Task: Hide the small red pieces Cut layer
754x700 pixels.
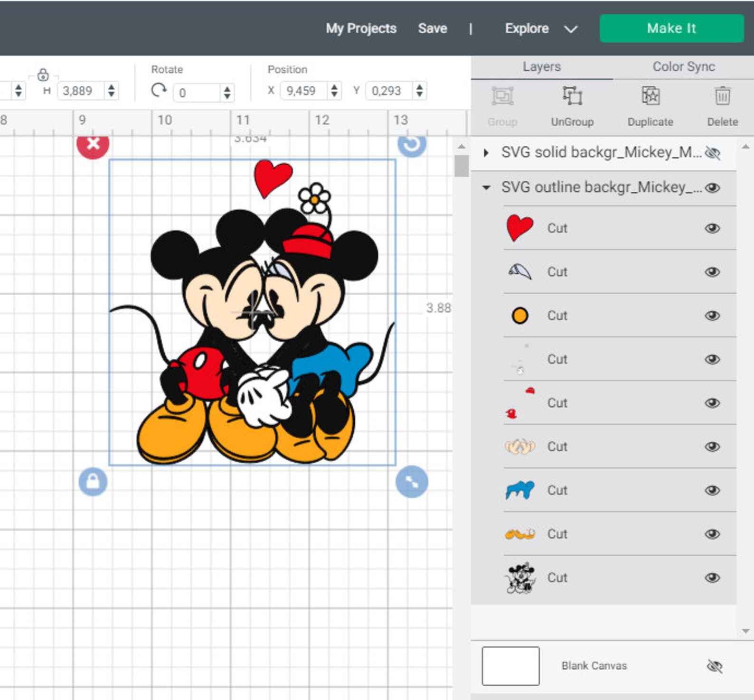Action: pyautogui.click(x=712, y=403)
